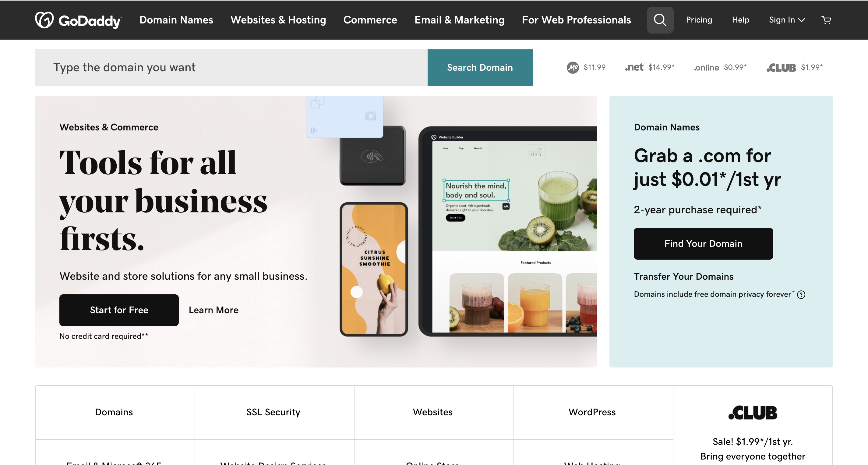
Task: Click the GoDaddy logo
Action: [x=78, y=20]
